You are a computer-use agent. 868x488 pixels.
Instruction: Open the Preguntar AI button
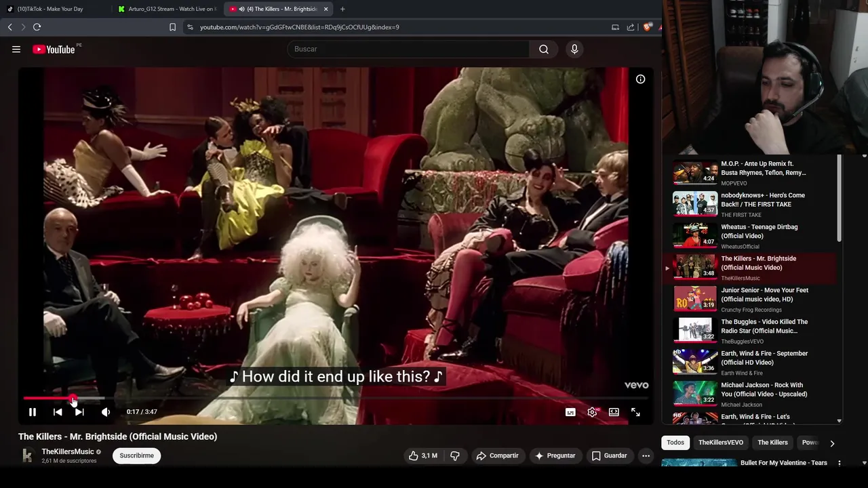coord(555,455)
